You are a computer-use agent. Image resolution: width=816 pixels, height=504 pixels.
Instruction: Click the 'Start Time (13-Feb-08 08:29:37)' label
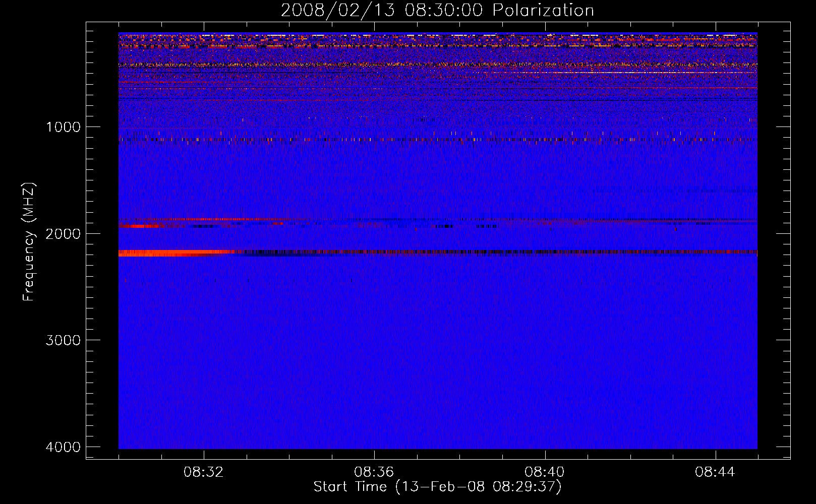(x=437, y=487)
